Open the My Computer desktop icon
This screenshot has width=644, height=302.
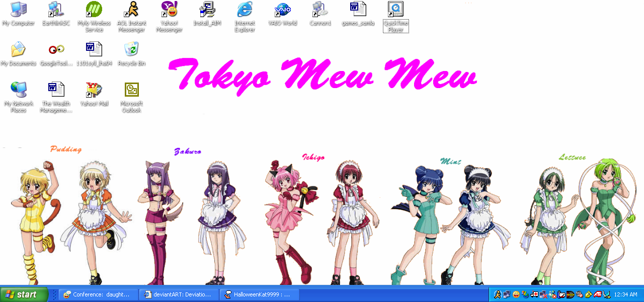point(18,14)
